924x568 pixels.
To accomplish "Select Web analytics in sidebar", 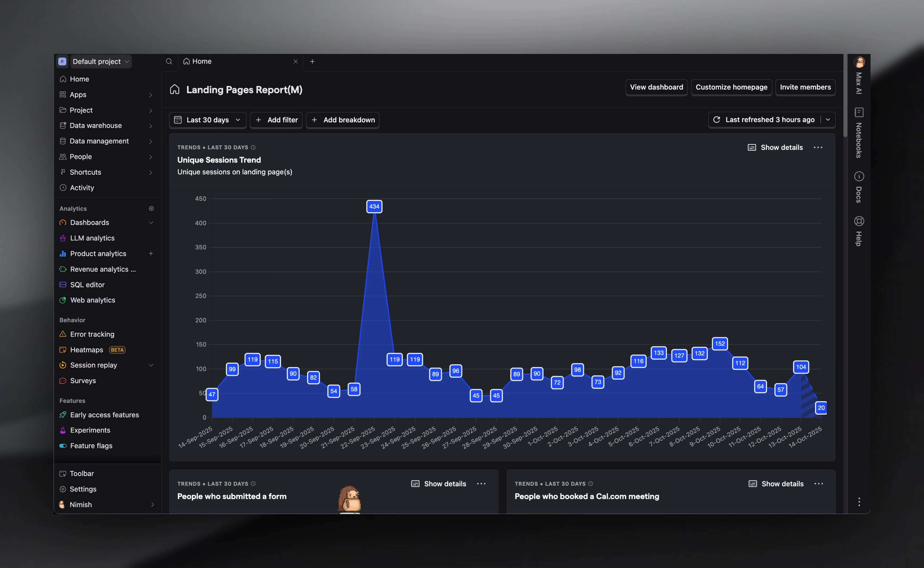I will pos(92,300).
